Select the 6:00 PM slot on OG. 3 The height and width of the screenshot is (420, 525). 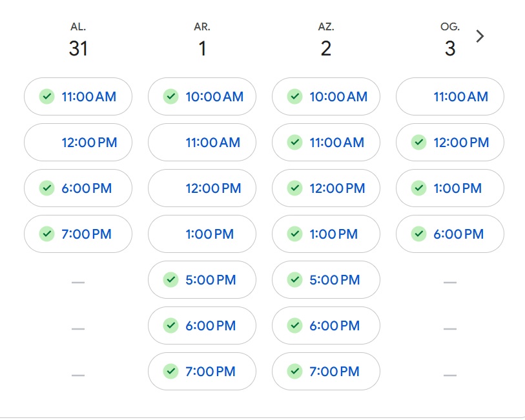[450, 234]
